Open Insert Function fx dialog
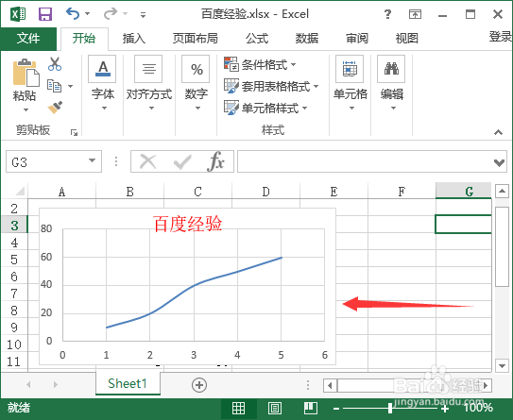 coord(215,161)
